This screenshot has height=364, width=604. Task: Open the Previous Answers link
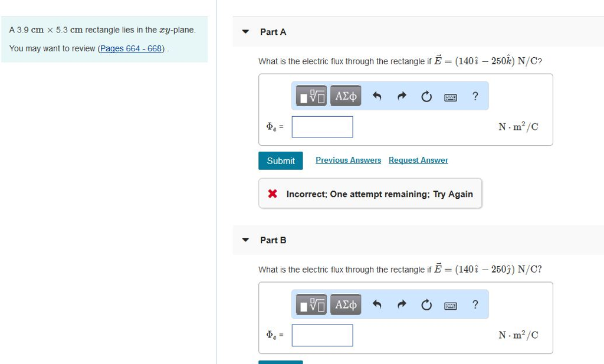[x=348, y=160]
